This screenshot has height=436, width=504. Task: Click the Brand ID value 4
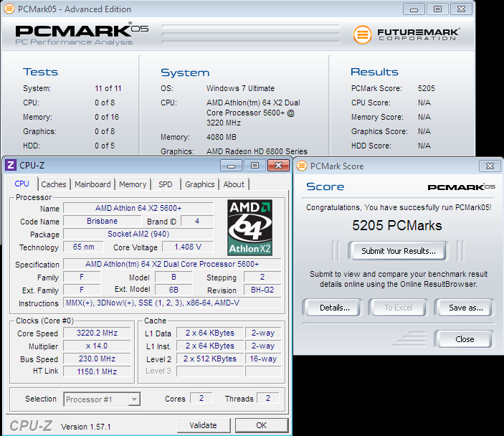click(x=197, y=221)
